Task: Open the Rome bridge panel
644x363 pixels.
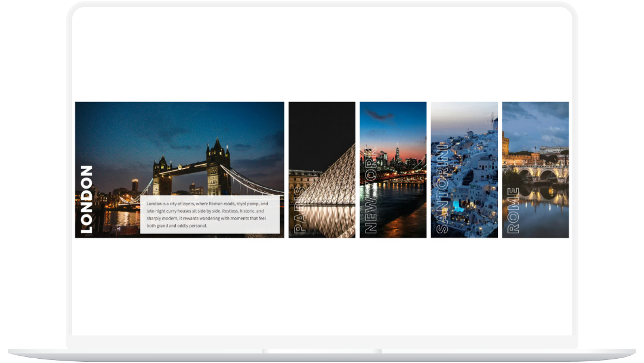Action: point(535,170)
